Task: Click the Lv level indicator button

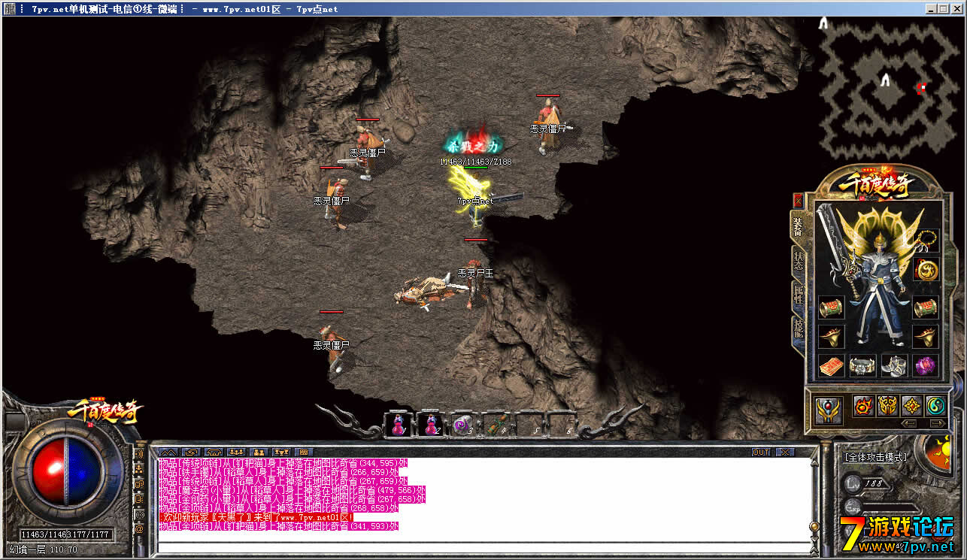Action: point(853,483)
